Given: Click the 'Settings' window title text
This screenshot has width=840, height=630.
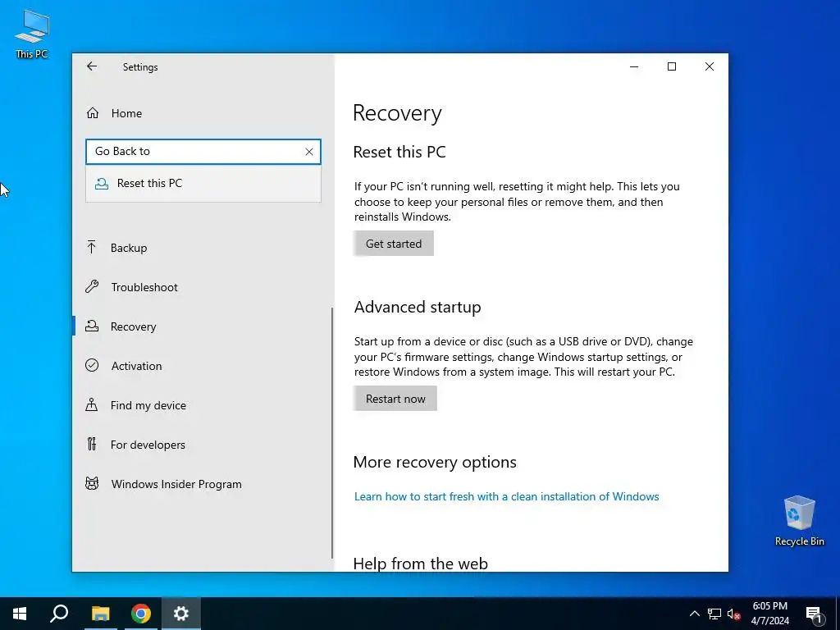Looking at the screenshot, I should (x=139, y=67).
